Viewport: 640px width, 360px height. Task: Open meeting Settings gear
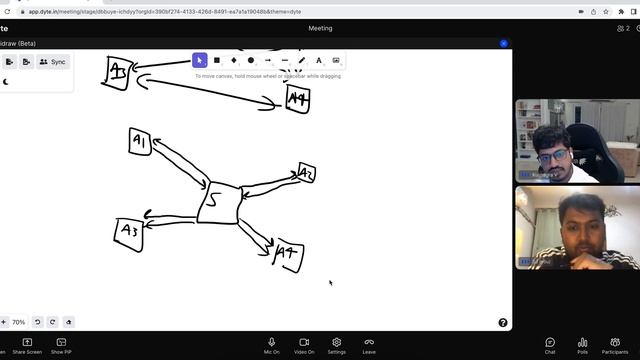click(x=336, y=346)
